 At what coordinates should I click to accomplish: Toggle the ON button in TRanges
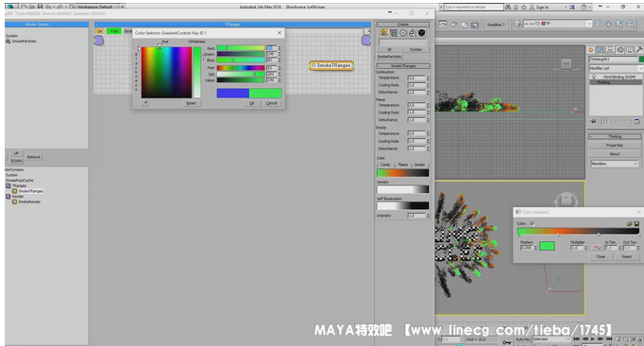[99, 31]
